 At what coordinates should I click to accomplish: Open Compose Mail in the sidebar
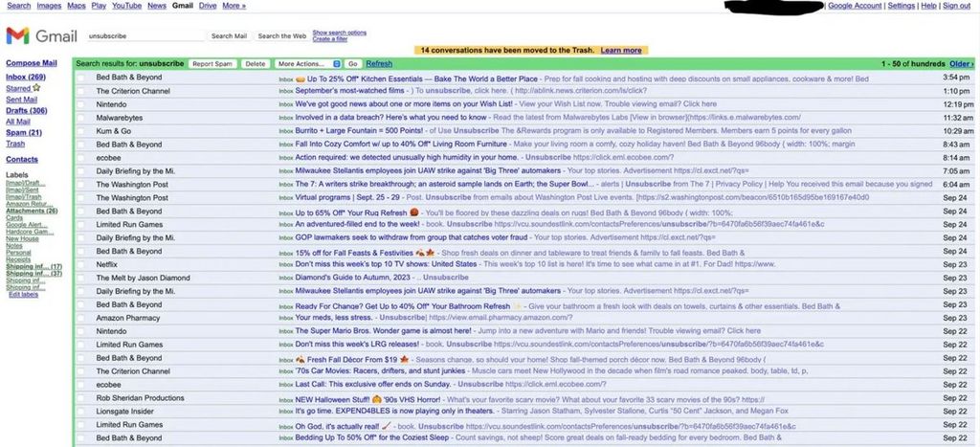pyautogui.click(x=31, y=64)
